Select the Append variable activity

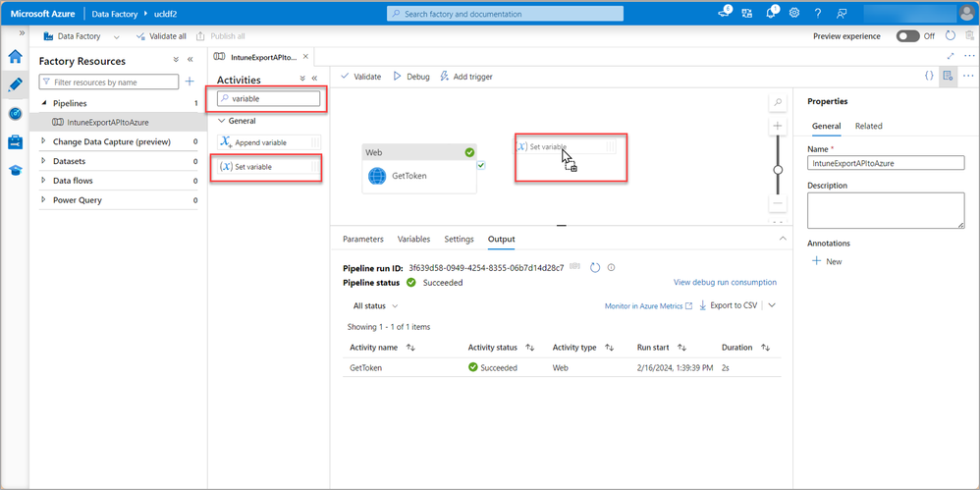point(269,142)
